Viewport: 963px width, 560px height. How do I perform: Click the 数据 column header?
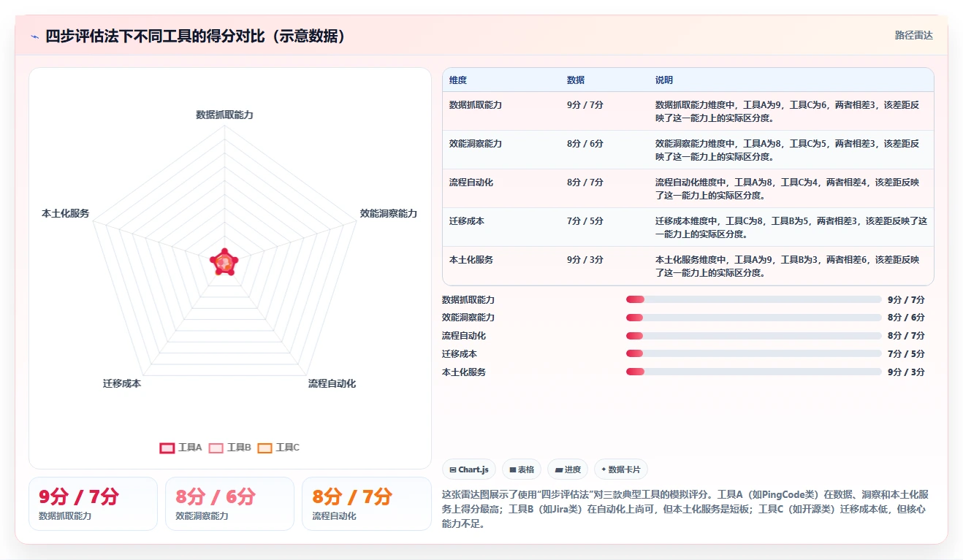pos(576,80)
